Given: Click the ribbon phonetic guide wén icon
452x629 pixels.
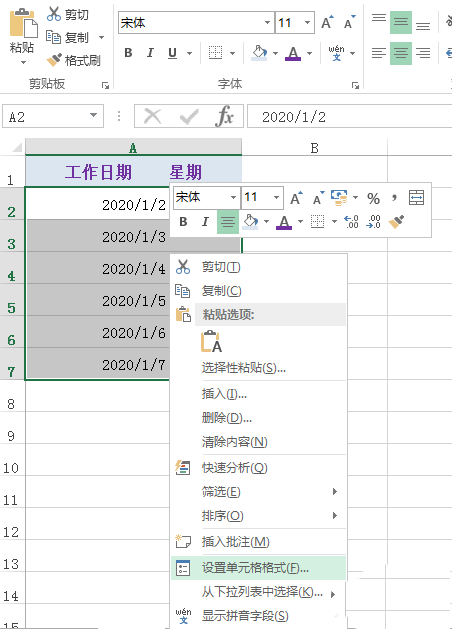Looking at the screenshot, I should point(336,53).
